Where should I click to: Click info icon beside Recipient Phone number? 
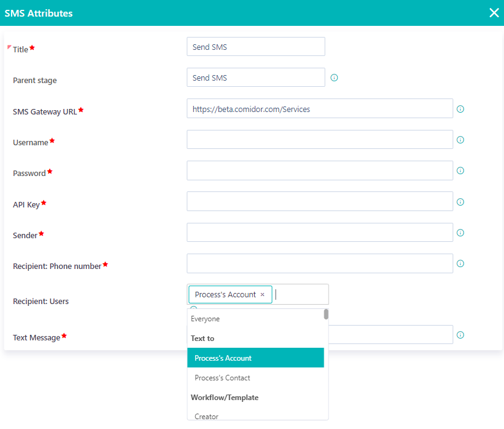tap(460, 263)
